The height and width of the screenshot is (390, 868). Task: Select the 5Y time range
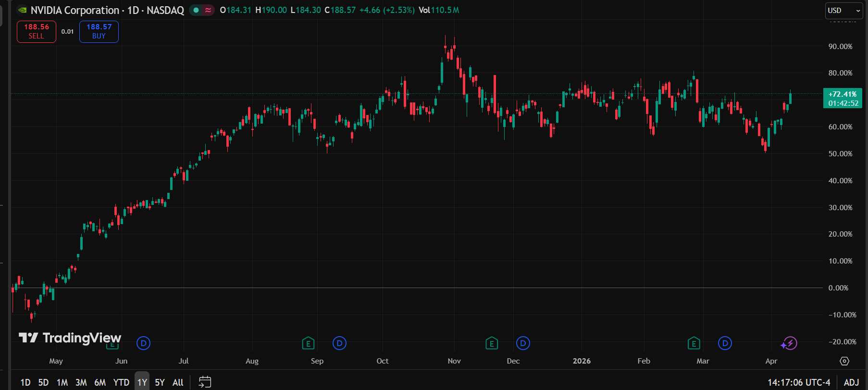tap(160, 382)
